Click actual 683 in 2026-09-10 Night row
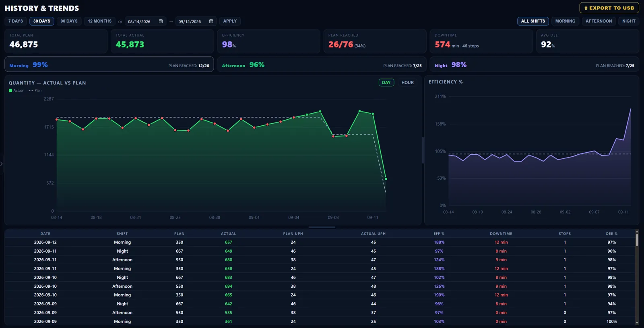The width and height of the screenshot is (644, 328). pos(228,278)
